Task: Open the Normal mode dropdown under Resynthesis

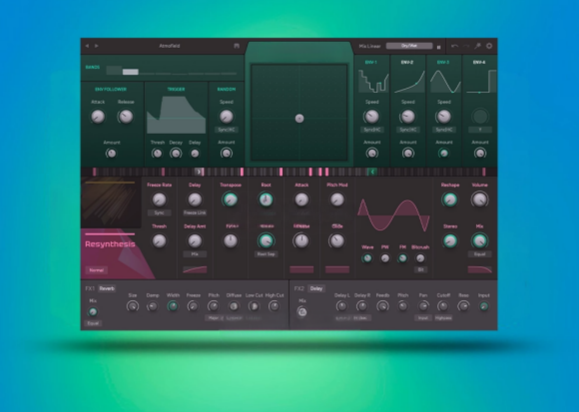Action: tap(96, 270)
